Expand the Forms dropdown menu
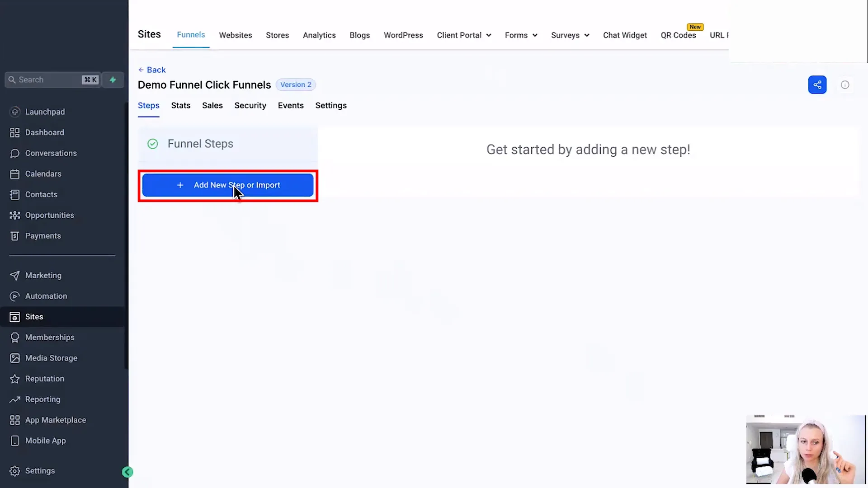This screenshot has width=868, height=488. [x=521, y=35]
